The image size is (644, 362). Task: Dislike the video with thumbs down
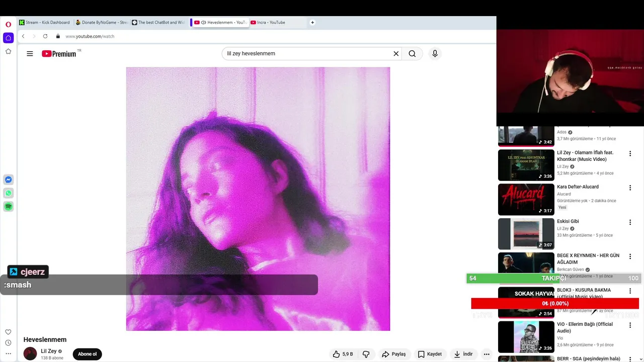click(366, 354)
